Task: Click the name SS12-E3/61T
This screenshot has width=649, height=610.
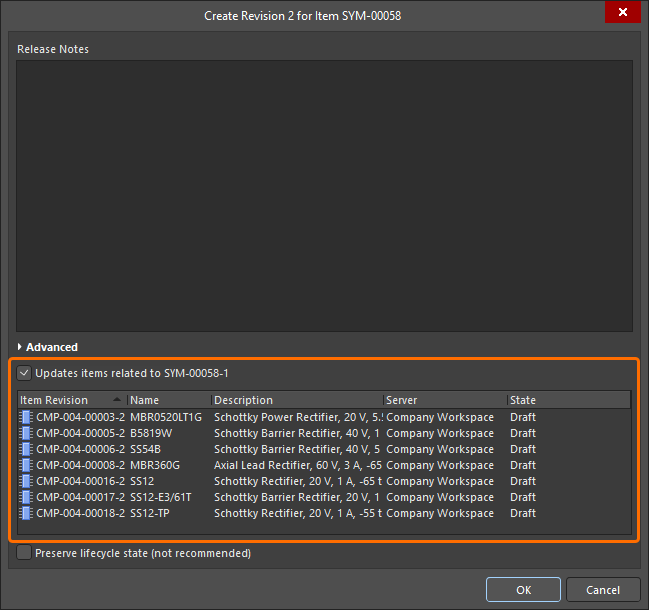Action: pos(161,497)
